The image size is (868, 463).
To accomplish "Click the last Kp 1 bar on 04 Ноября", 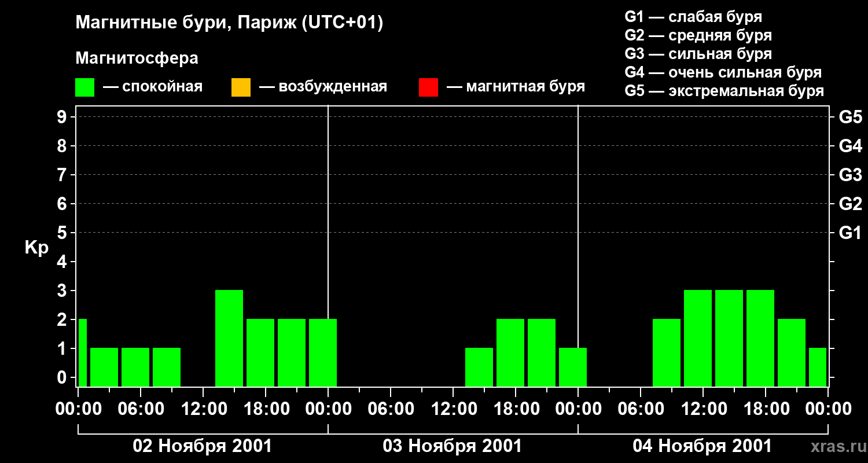I will (x=818, y=367).
